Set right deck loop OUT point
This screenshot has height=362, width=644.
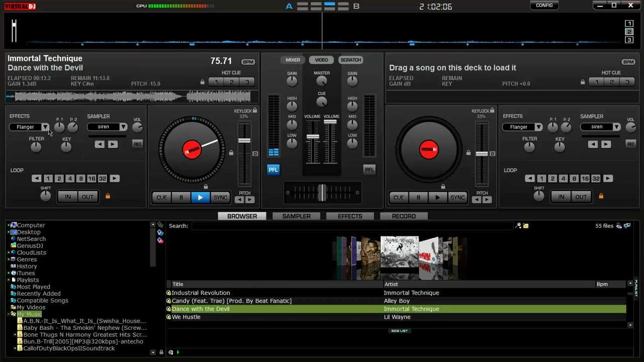(x=581, y=197)
